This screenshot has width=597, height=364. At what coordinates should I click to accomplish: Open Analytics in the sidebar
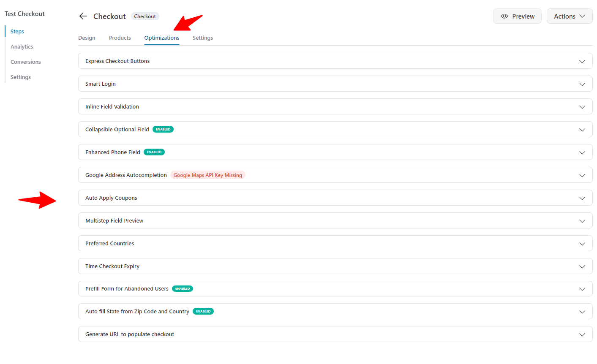click(x=22, y=46)
